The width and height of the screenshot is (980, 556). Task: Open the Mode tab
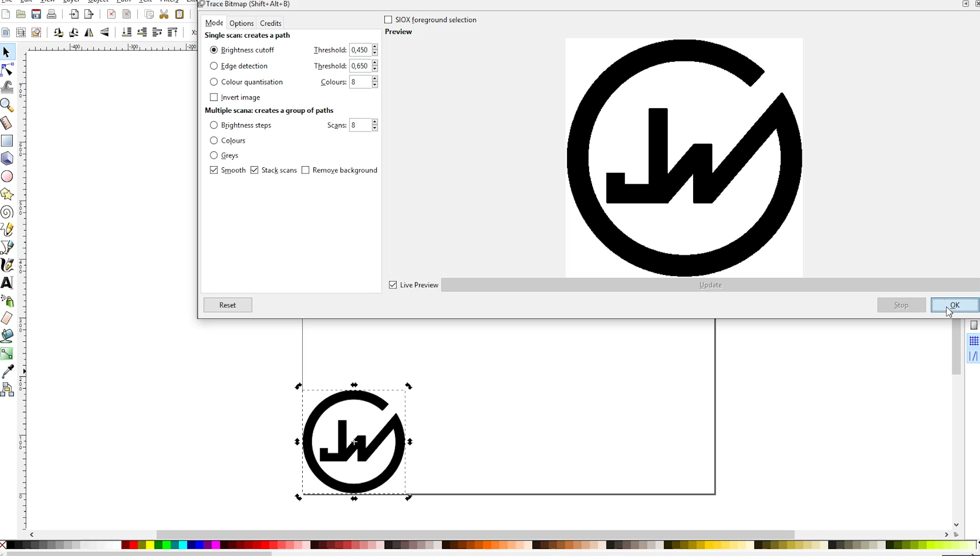point(214,22)
